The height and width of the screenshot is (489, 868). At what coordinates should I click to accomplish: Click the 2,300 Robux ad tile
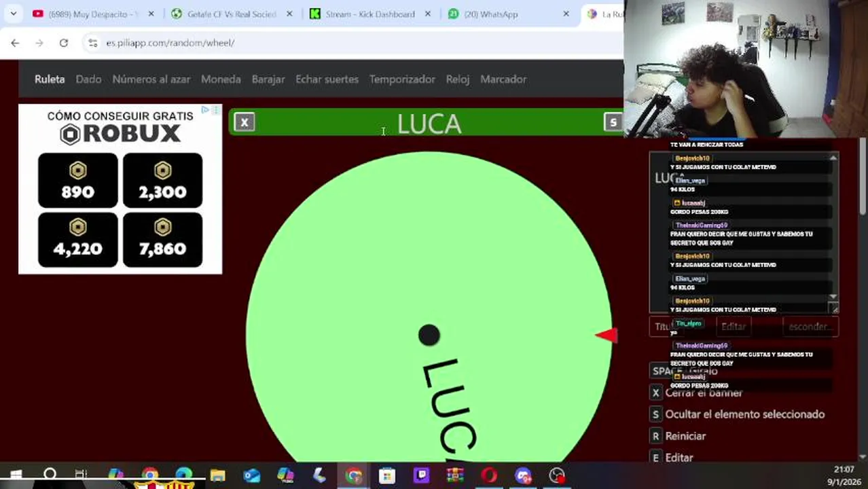(x=162, y=180)
